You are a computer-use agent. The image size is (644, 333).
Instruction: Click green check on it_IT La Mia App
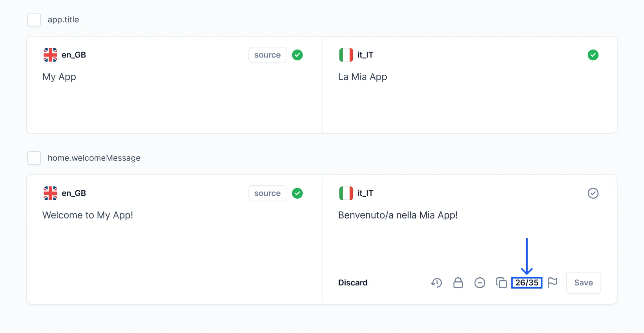click(593, 55)
